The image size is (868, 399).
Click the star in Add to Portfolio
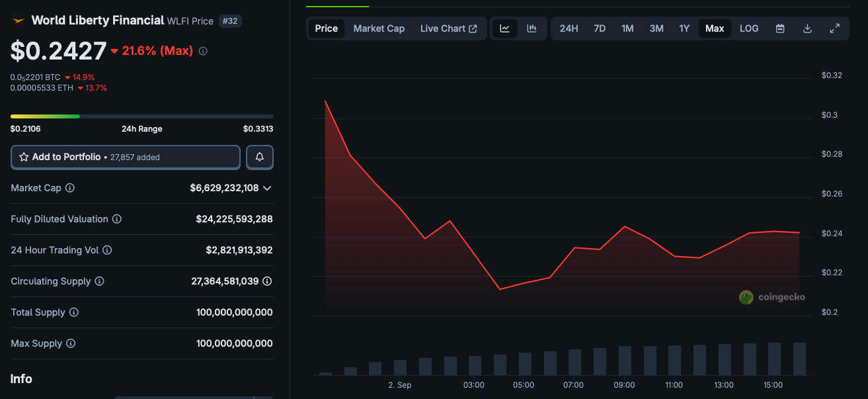[x=24, y=157]
